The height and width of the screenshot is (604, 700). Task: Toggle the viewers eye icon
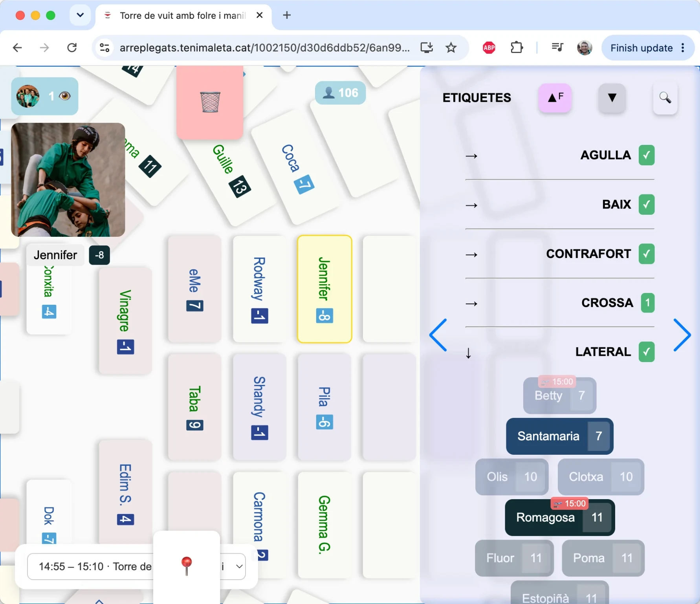tap(65, 96)
